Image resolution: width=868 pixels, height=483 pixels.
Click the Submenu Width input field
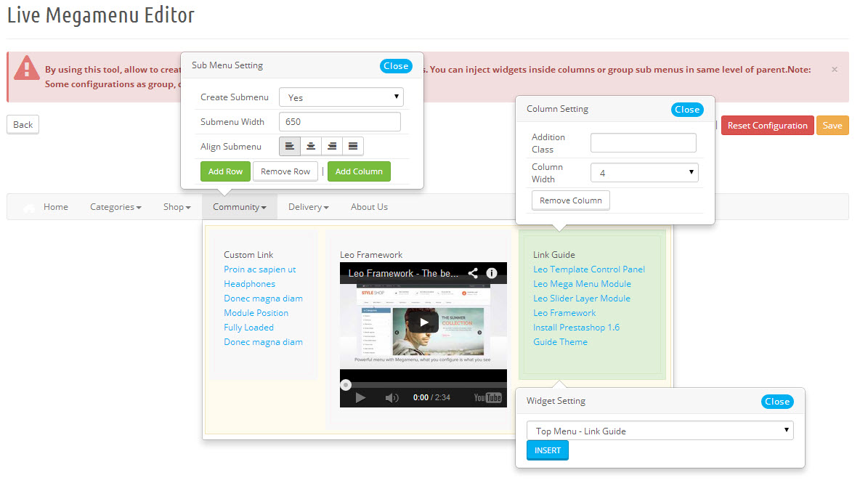340,122
